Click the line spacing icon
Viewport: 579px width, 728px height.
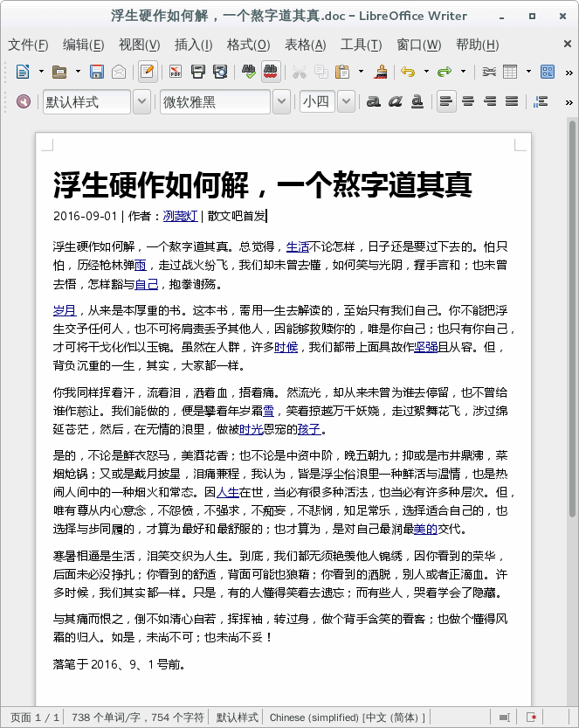click(x=541, y=101)
